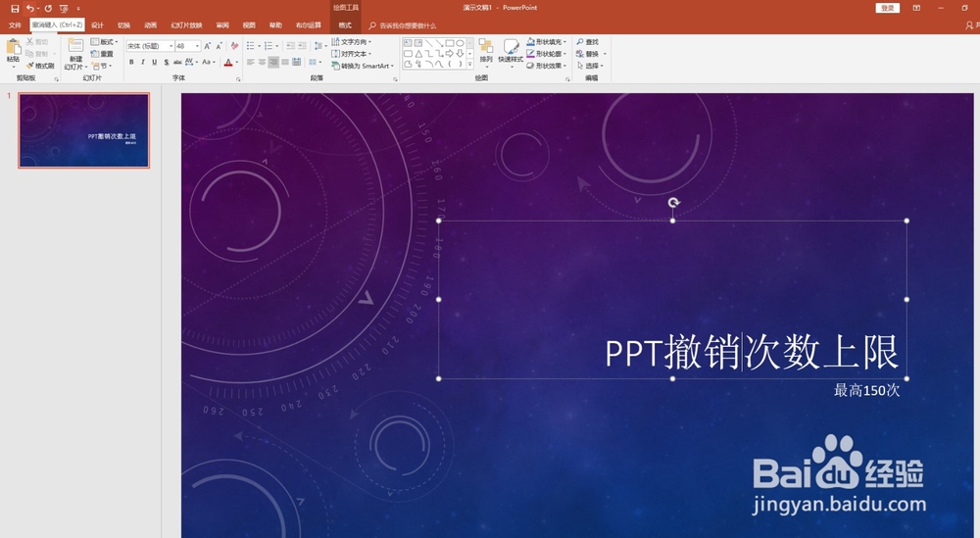Select the right arrow shape in gallery
Screen dimensions: 980x538
pos(450,54)
